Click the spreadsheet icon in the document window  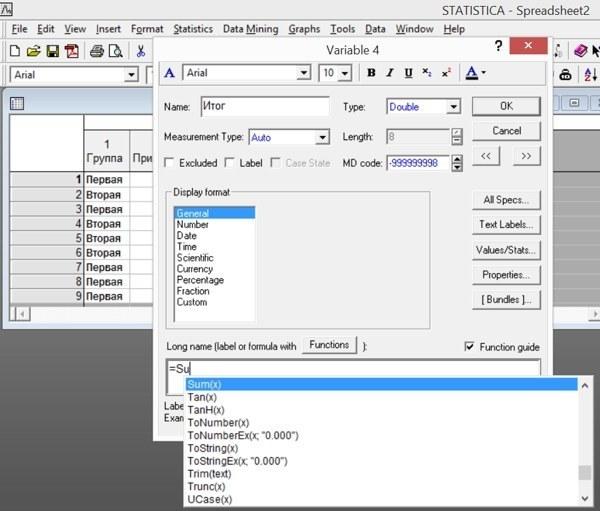coord(17,103)
